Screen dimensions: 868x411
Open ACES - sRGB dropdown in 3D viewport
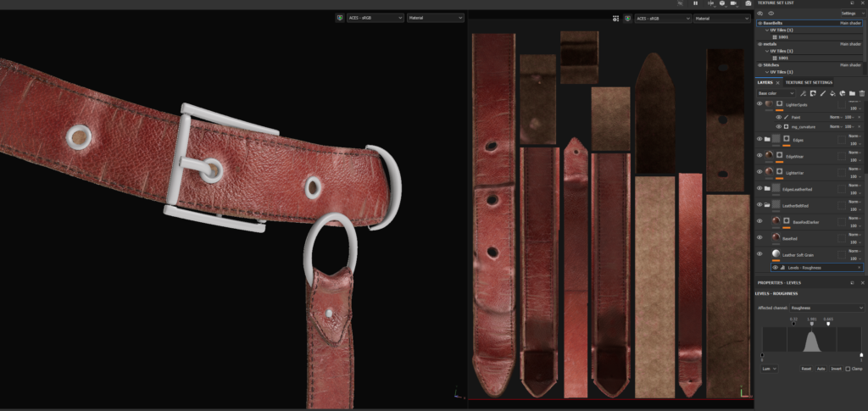376,18
